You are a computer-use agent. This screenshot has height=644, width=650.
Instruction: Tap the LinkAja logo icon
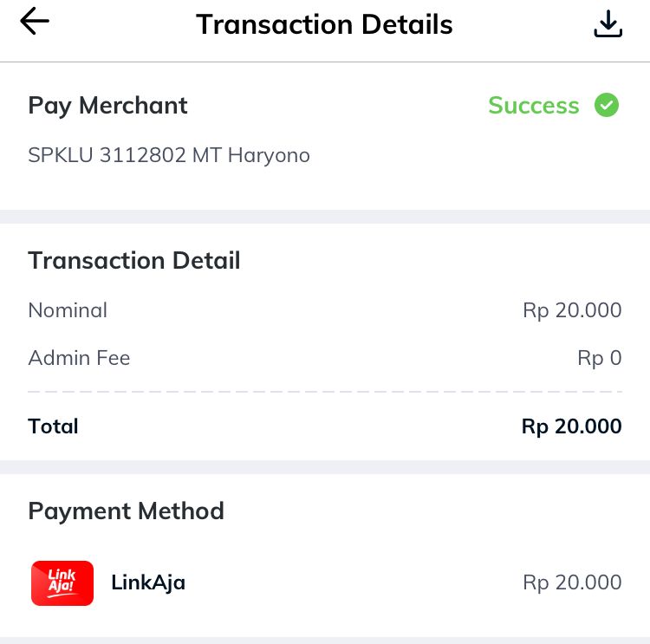(x=62, y=582)
